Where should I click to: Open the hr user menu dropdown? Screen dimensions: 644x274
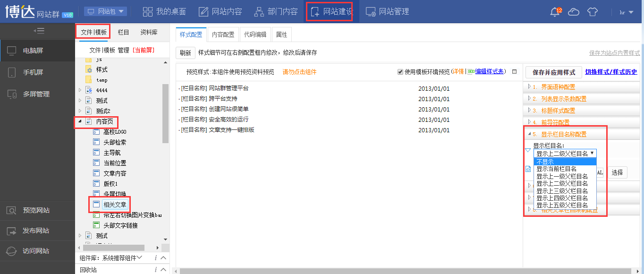click(x=627, y=12)
